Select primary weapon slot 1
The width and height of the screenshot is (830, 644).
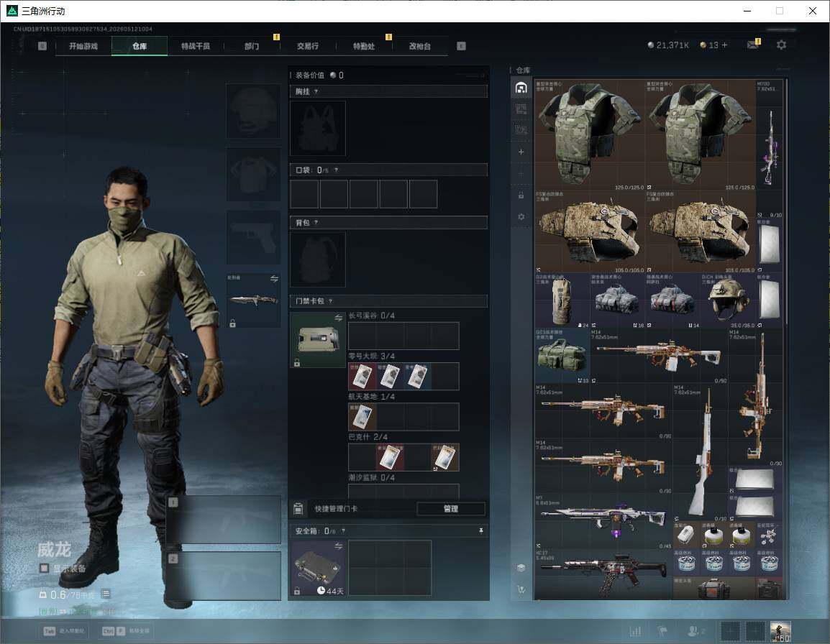coord(224,519)
